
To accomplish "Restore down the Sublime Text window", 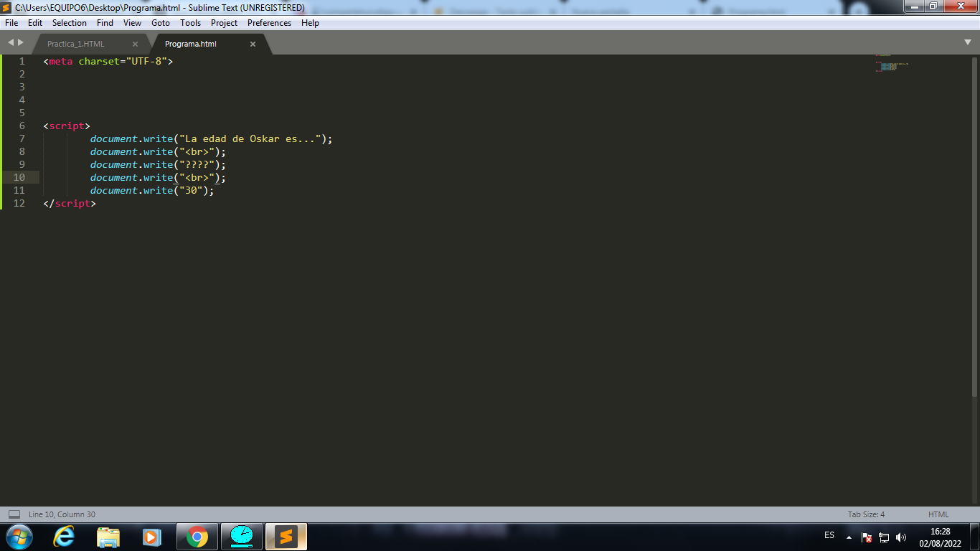I will (933, 6).
